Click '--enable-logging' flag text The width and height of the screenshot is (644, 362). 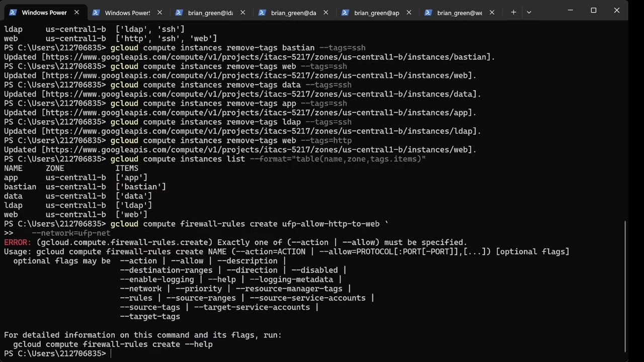click(x=157, y=280)
